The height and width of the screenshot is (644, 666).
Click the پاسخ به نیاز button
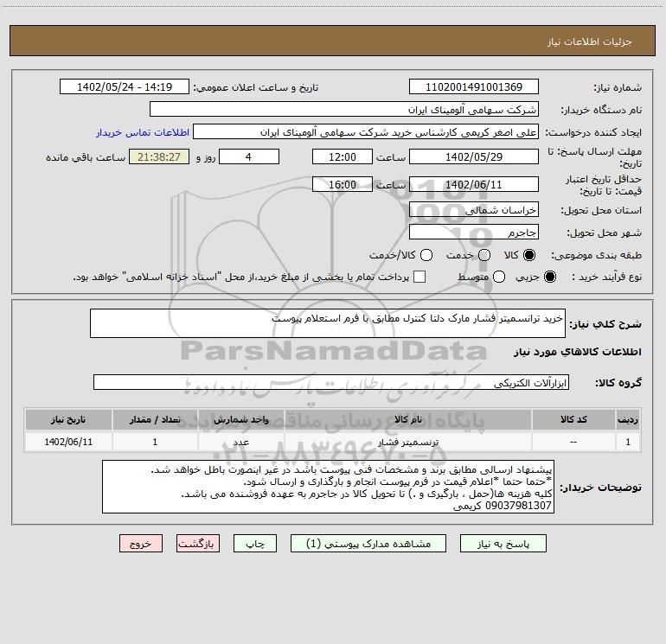[503, 544]
